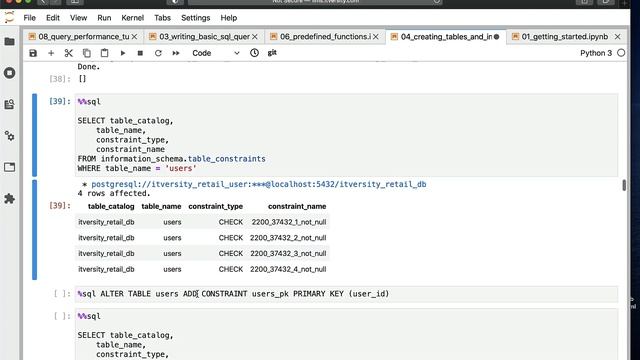Interrupt the kernel with the stop icon
This screenshot has height=360, width=640.
140,53
